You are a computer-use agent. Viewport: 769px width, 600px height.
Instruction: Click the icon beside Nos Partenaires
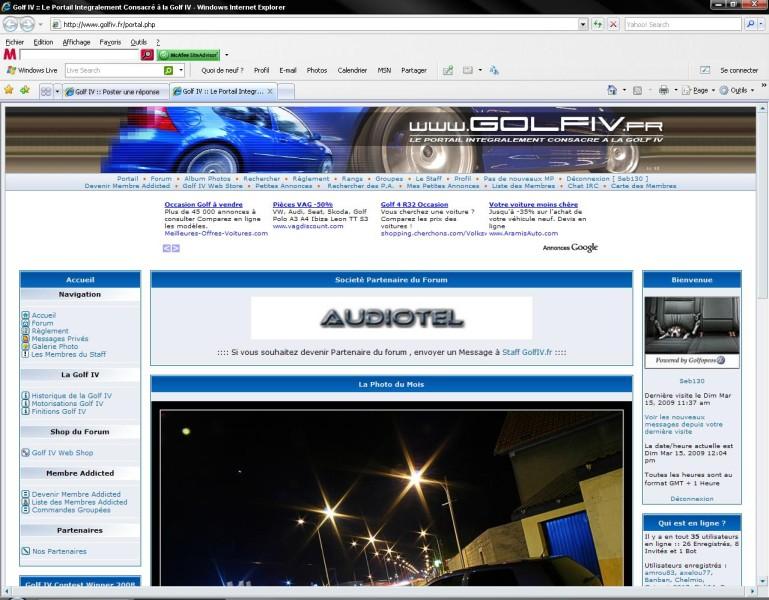[x=26, y=551]
